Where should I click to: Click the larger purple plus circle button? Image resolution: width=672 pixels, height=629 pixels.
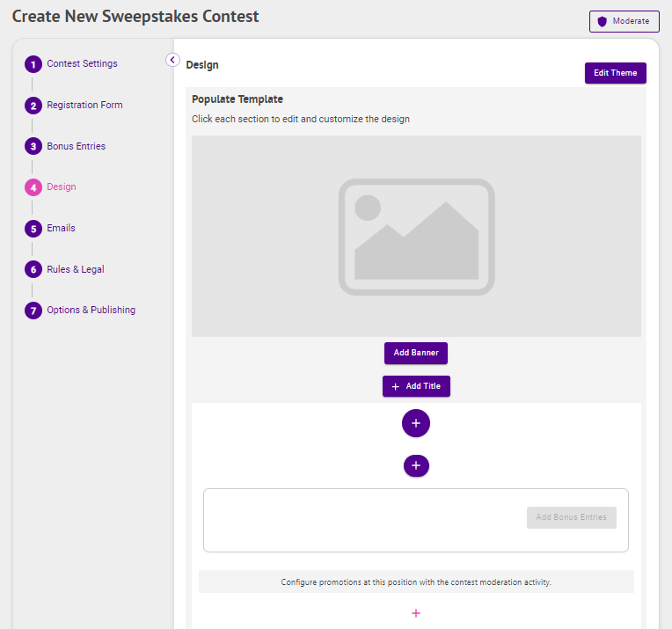(x=416, y=423)
